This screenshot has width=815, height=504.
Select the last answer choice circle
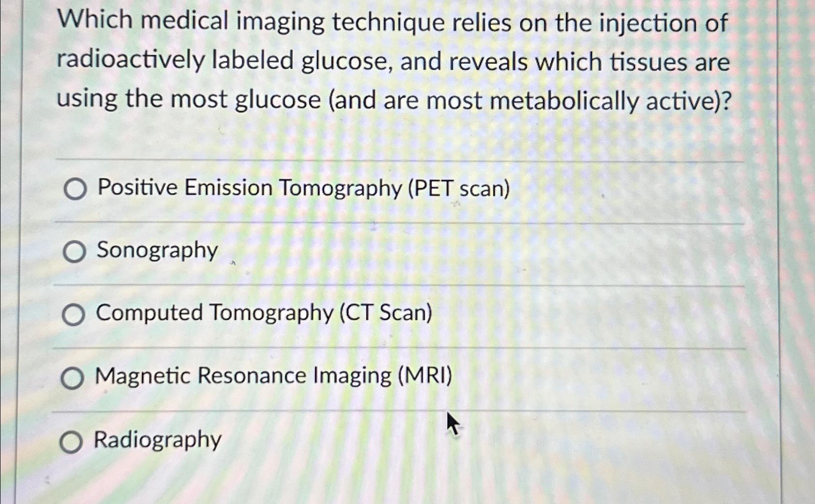tap(71, 440)
